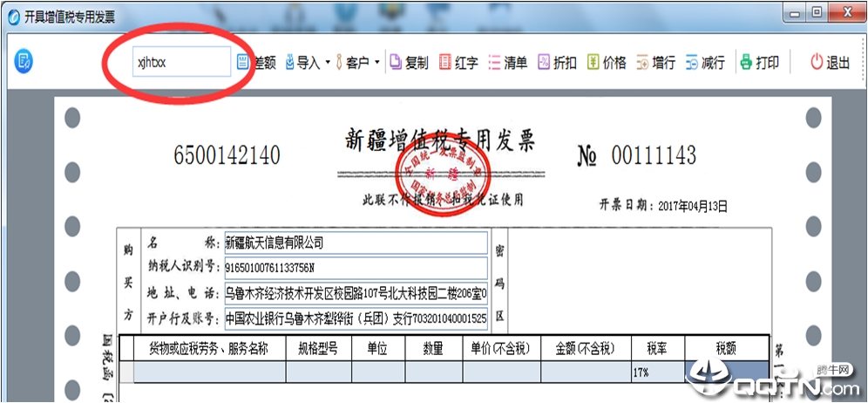Click the 打印 print button
Image resolution: width=868 pixels, height=403 pixels.
(760, 62)
